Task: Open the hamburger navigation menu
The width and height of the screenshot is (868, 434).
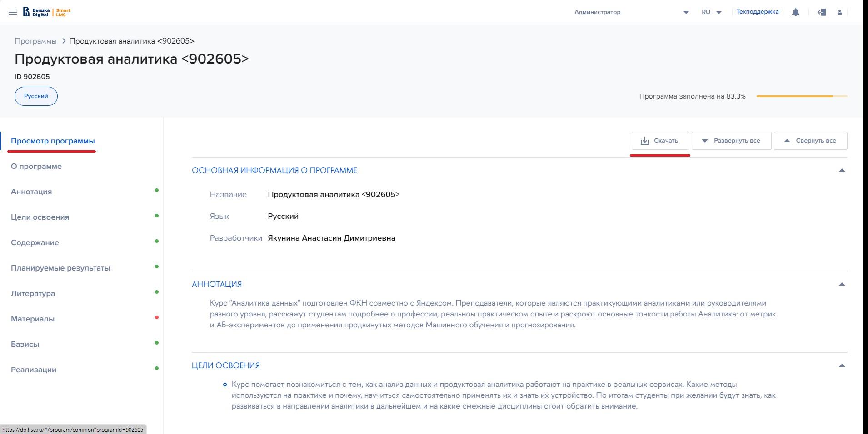Action: 13,12
